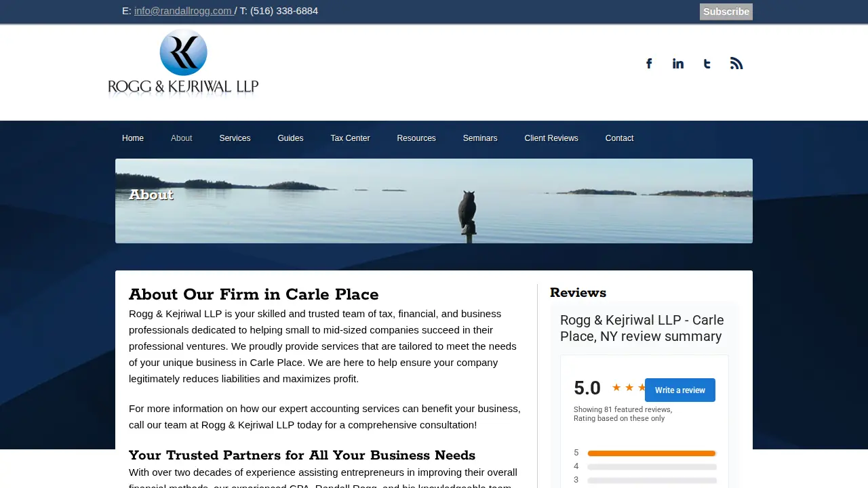Click the About banner title
The width and height of the screenshot is (868, 488).
151,195
